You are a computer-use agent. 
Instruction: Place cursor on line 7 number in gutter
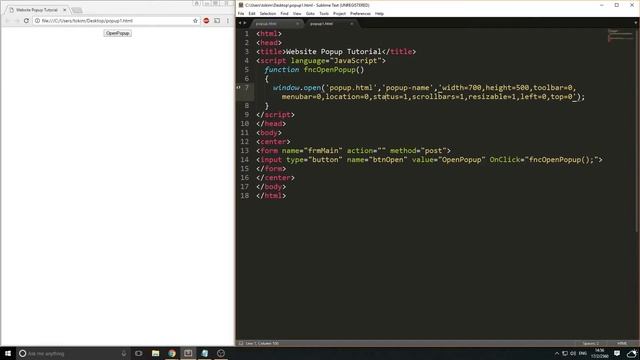click(247, 88)
